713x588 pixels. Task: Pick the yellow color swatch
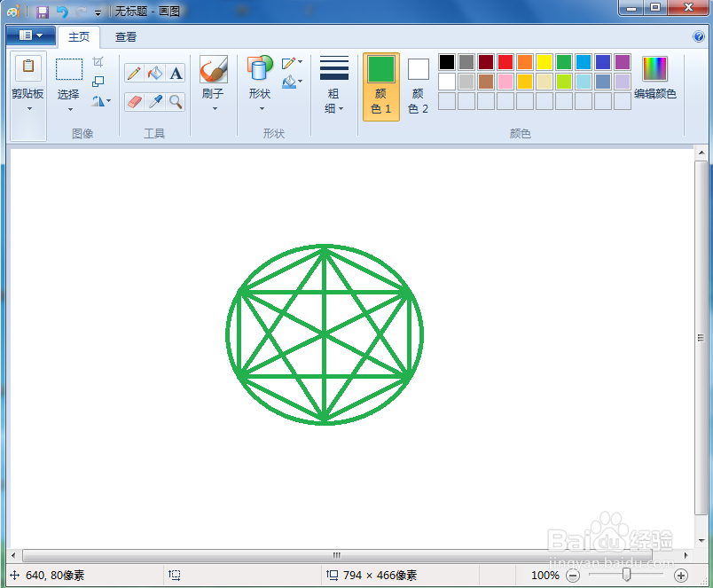click(545, 62)
